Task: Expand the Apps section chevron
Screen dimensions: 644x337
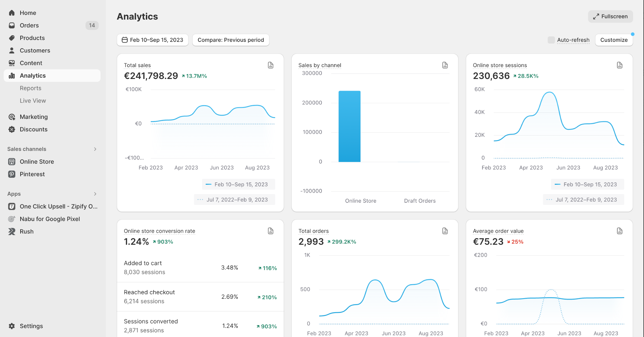Action: pyautogui.click(x=95, y=194)
